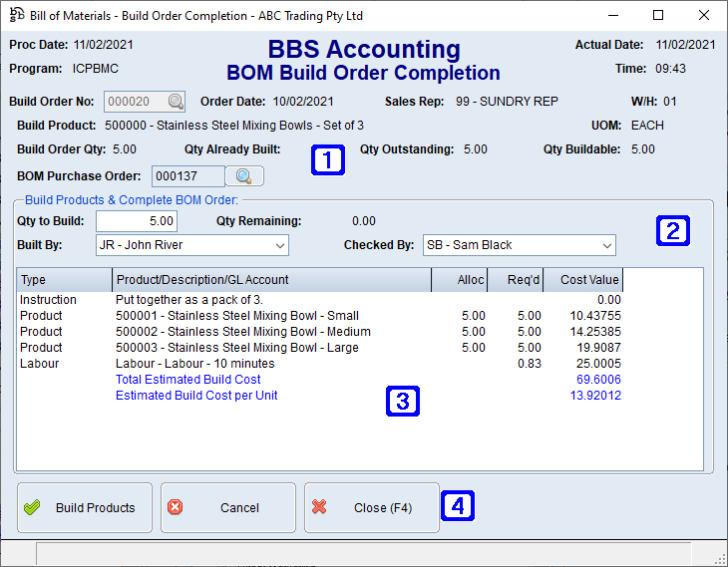Click the blue callout marker numbered 2
The height and width of the screenshot is (567, 728).
click(671, 231)
